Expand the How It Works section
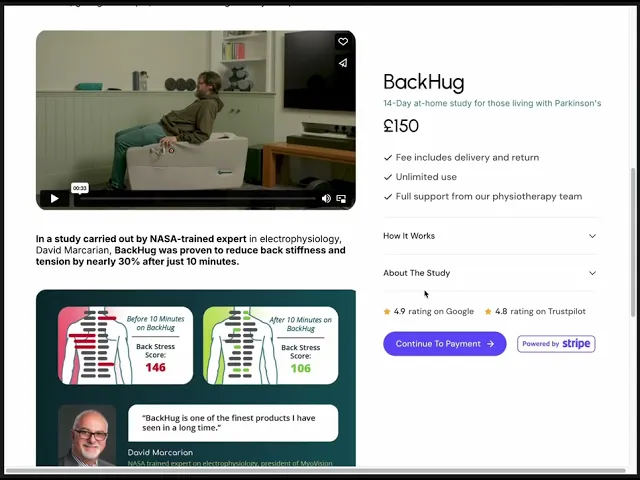This screenshot has height=480, width=640. (490, 236)
